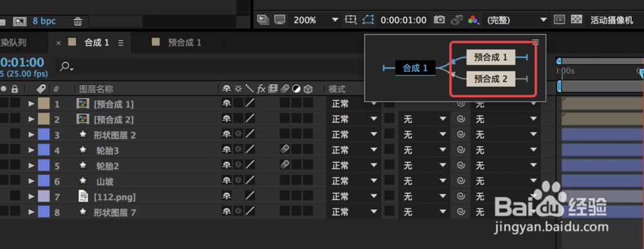The width and height of the screenshot is (644, 249).
Task: Toggle motion blur switch on 轮胎2 layer
Action: coord(285,165)
